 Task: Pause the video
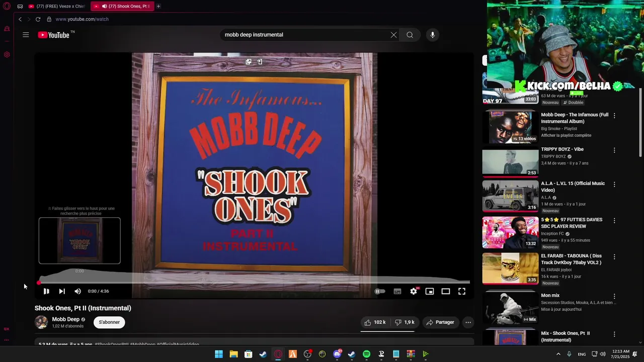pyautogui.click(x=46, y=291)
